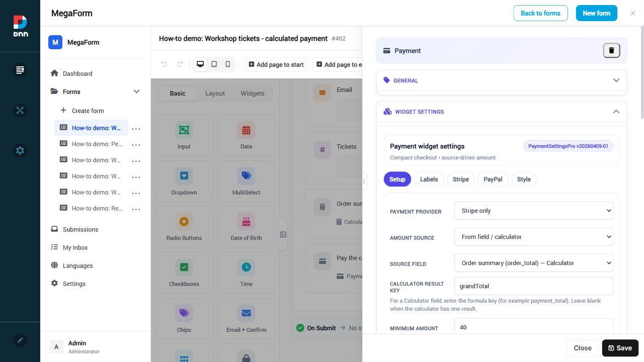
Task: Open the Source field dropdown
Action: 534,263
